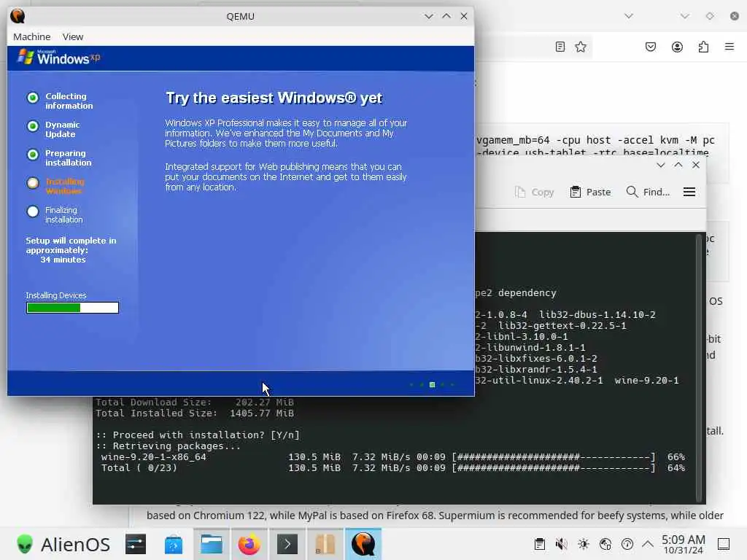Click the Find... button in the terminal toolbar
Screen dimensions: 747x560
click(x=648, y=192)
